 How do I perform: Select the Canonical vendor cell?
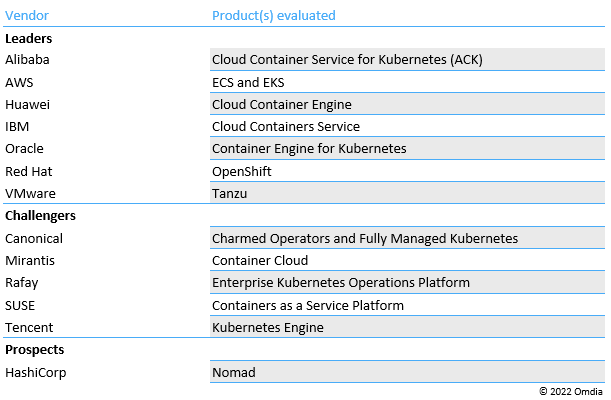pyautogui.click(x=34, y=238)
